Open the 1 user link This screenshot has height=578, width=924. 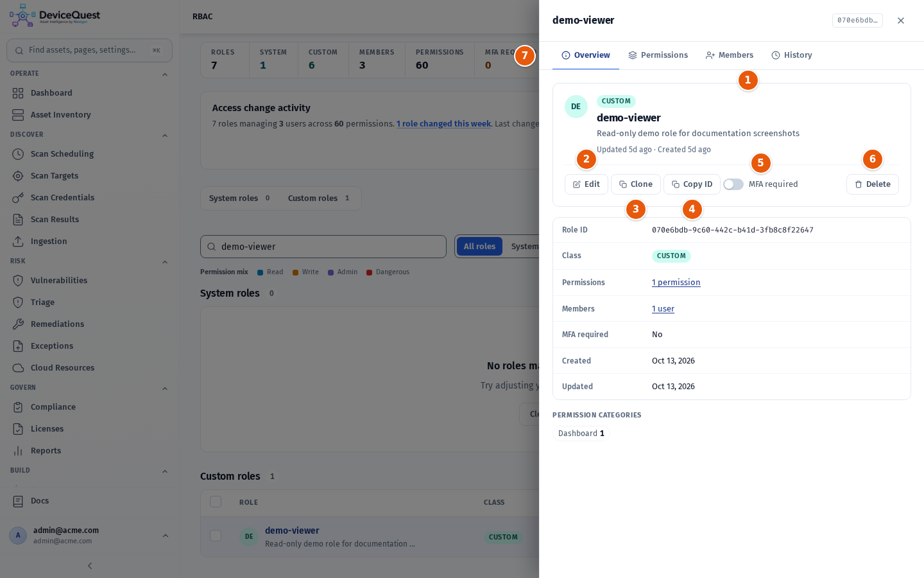[663, 309]
